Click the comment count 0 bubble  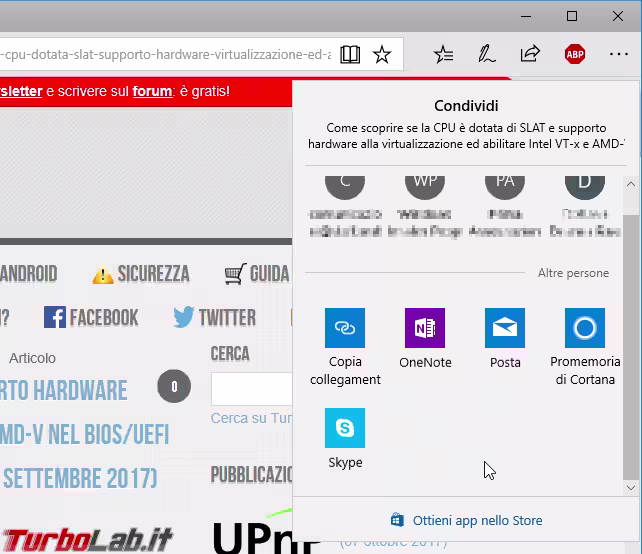[174, 386]
